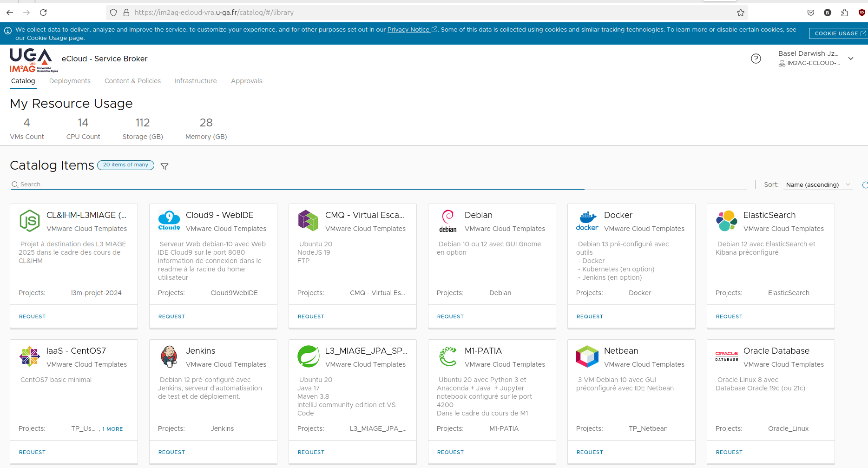868x468 pixels.
Task: Click REQUEST on the Debian item
Action: point(450,316)
